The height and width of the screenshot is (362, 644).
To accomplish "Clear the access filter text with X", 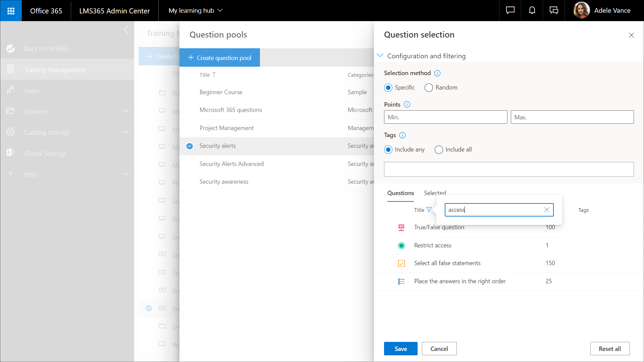I will coord(546,210).
